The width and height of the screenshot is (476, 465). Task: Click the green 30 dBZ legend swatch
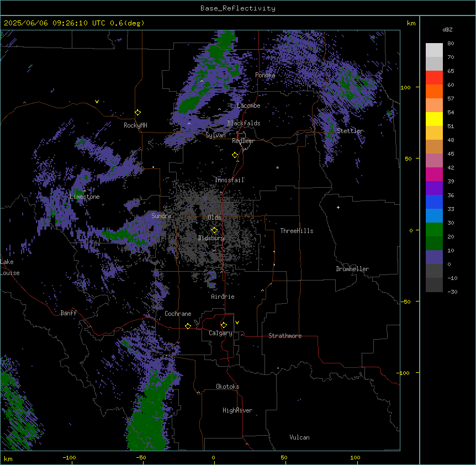point(434,230)
